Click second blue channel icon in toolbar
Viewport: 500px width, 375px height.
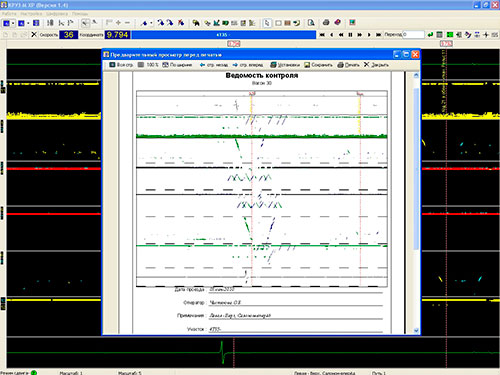[x=21, y=23]
